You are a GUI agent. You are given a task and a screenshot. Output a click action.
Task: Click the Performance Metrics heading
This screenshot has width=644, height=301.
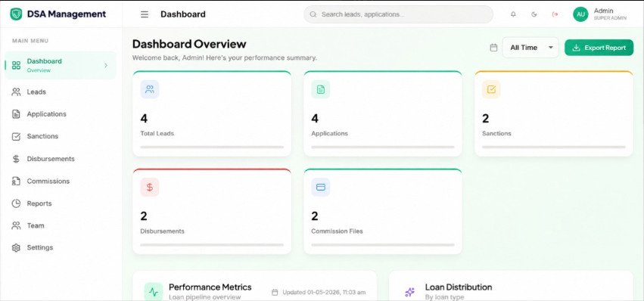[210, 287]
